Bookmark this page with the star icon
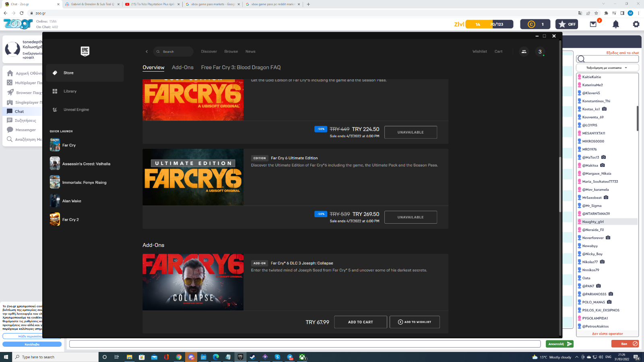The width and height of the screenshot is (644, 362). (x=596, y=13)
